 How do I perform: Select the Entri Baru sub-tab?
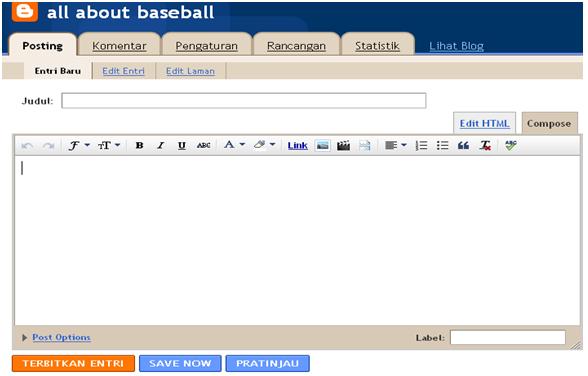pyautogui.click(x=58, y=71)
